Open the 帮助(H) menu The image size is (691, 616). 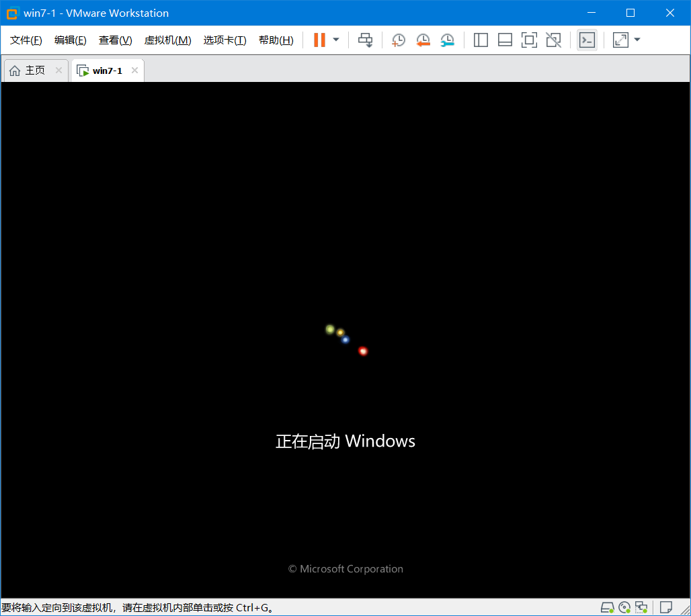[276, 40]
